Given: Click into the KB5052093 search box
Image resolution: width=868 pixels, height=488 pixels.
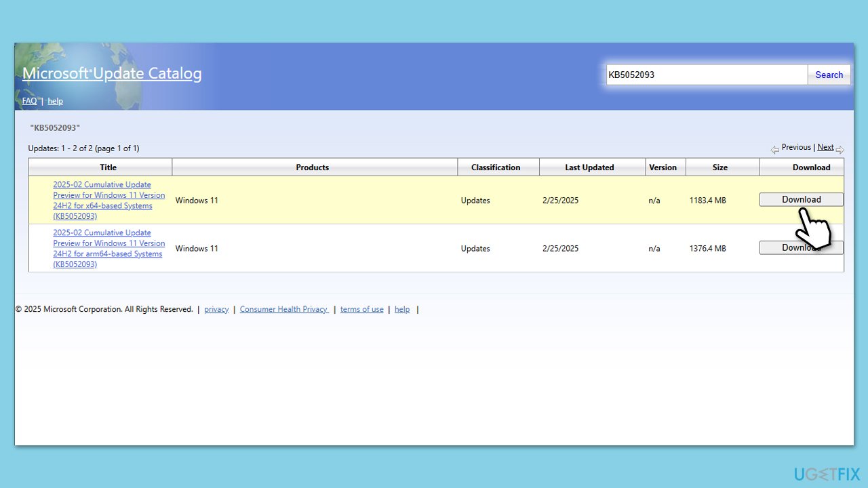Looking at the screenshot, I should click(707, 75).
